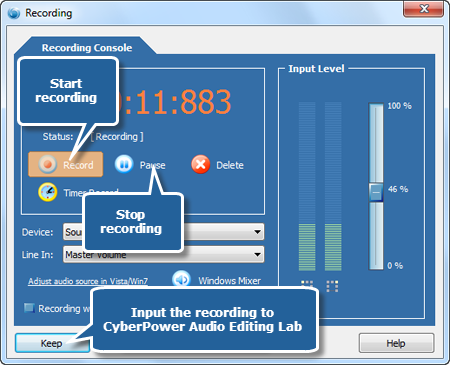Click the [ Recording ] status text
Viewport: 450px width, 365px height.
coord(117,137)
